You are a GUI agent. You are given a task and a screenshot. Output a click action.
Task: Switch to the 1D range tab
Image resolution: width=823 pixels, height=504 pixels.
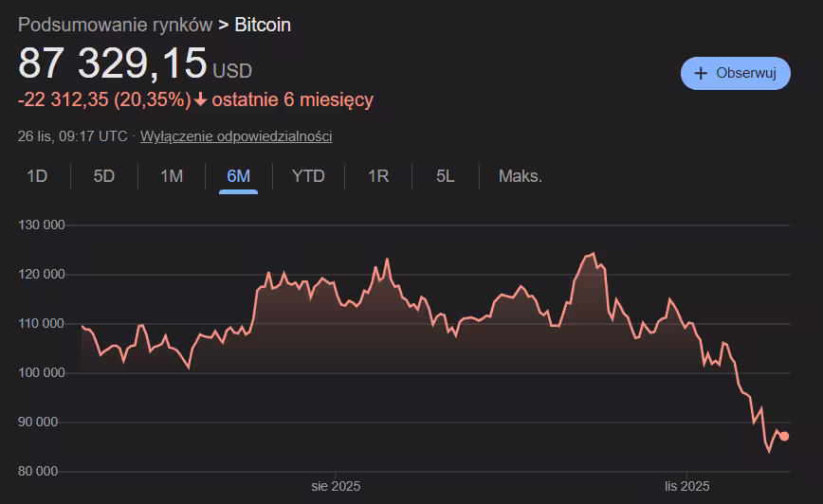pyautogui.click(x=37, y=176)
